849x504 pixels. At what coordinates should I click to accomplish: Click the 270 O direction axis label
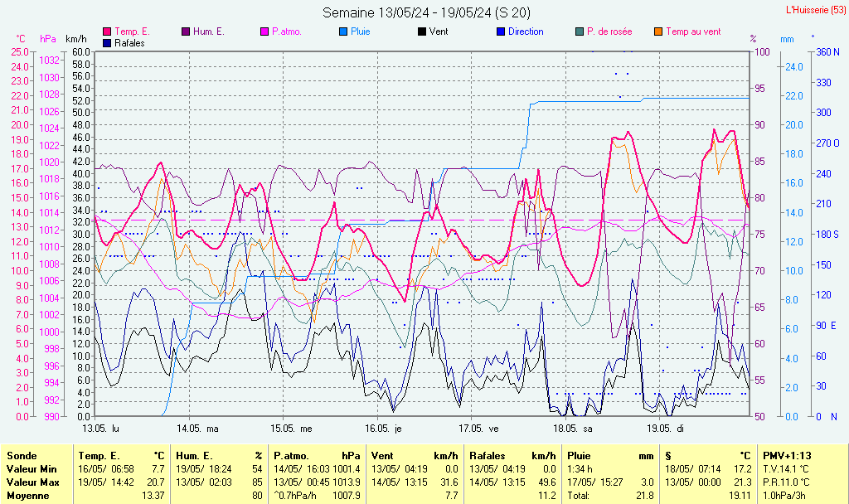[828, 143]
